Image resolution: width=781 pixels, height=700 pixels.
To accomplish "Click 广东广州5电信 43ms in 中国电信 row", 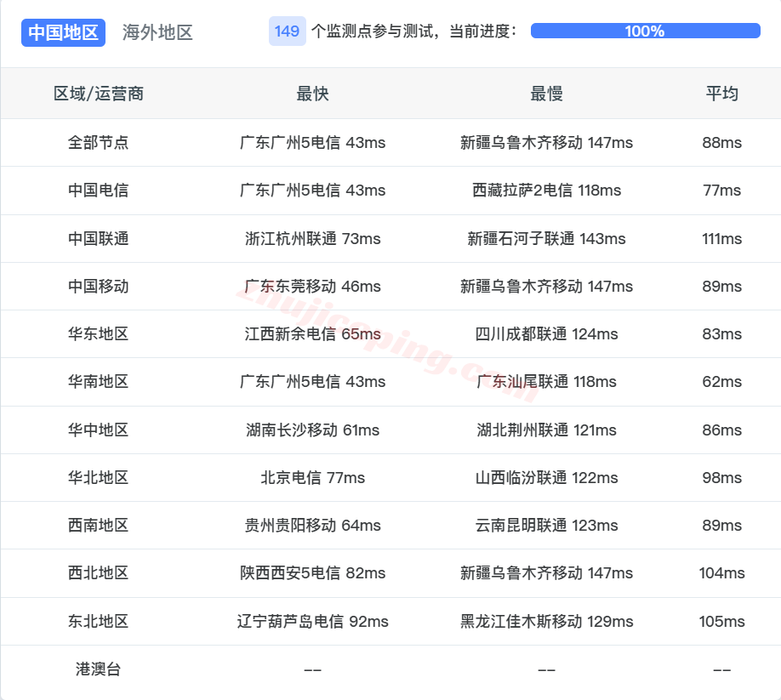I will coord(312,191).
